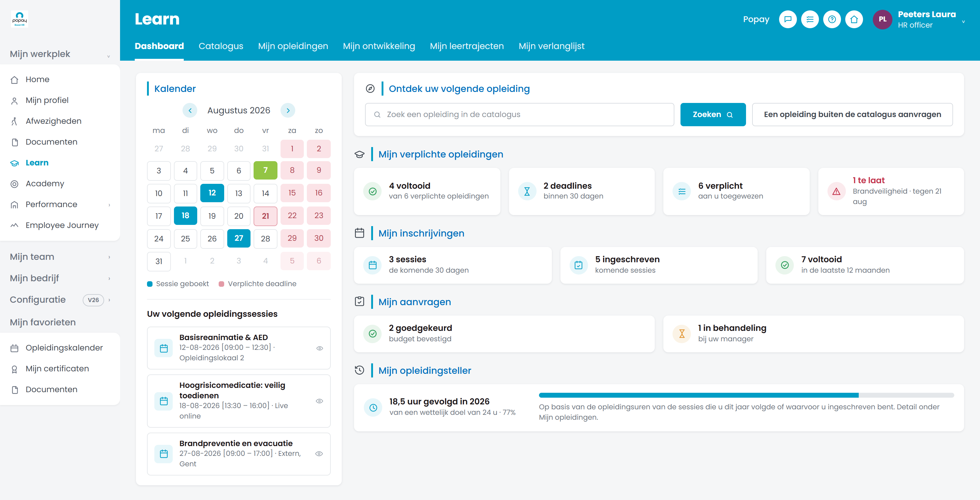View Brandpreventie en evacuatie via eye icon
This screenshot has height=500, width=980.
[x=319, y=453]
